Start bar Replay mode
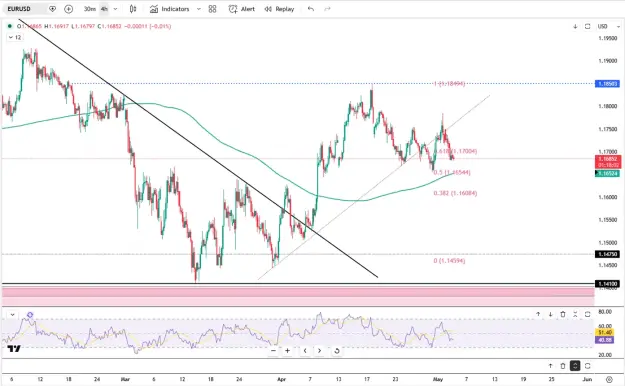Screen dimensions: 625x386 tap(279, 9)
